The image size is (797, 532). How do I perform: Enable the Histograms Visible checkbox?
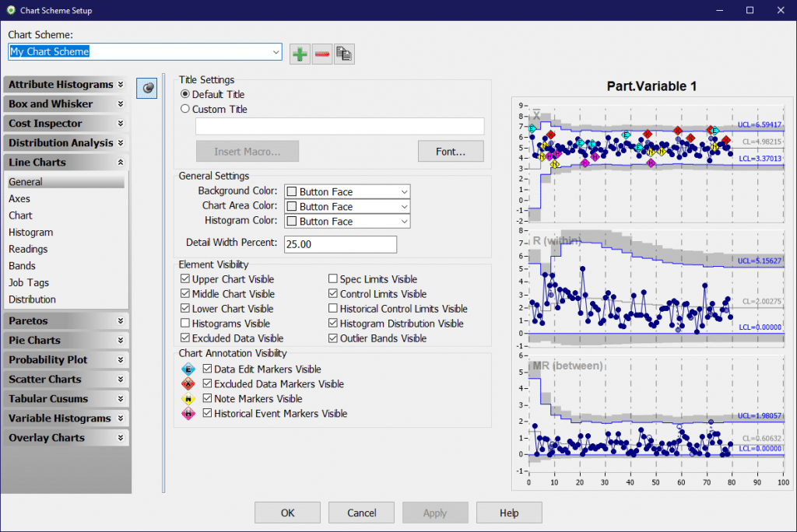[185, 324]
